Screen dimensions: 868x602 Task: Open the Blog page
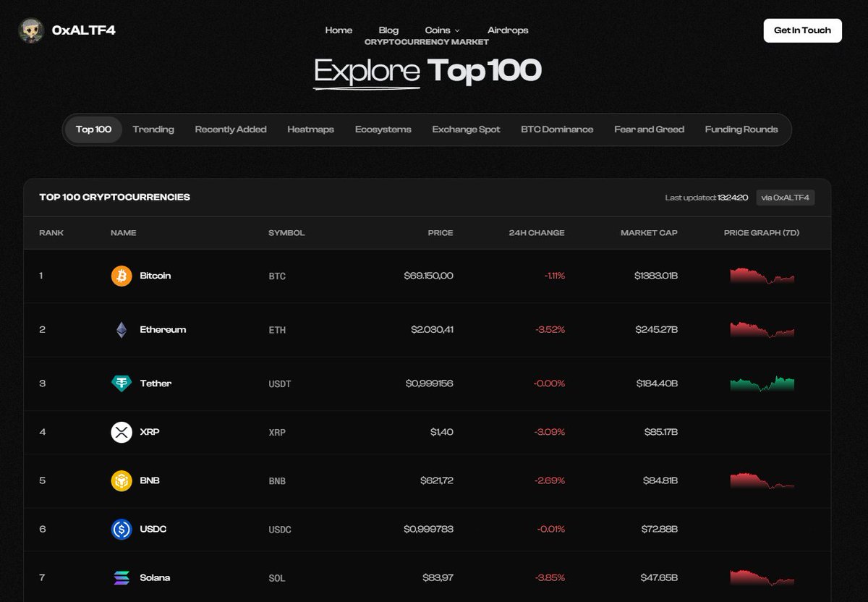[x=388, y=30]
